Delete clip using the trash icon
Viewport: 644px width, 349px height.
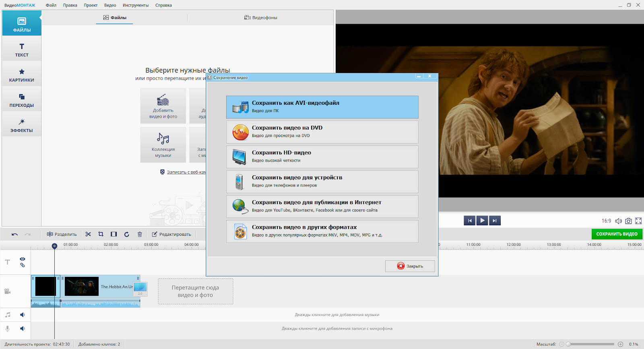(140, 234)
